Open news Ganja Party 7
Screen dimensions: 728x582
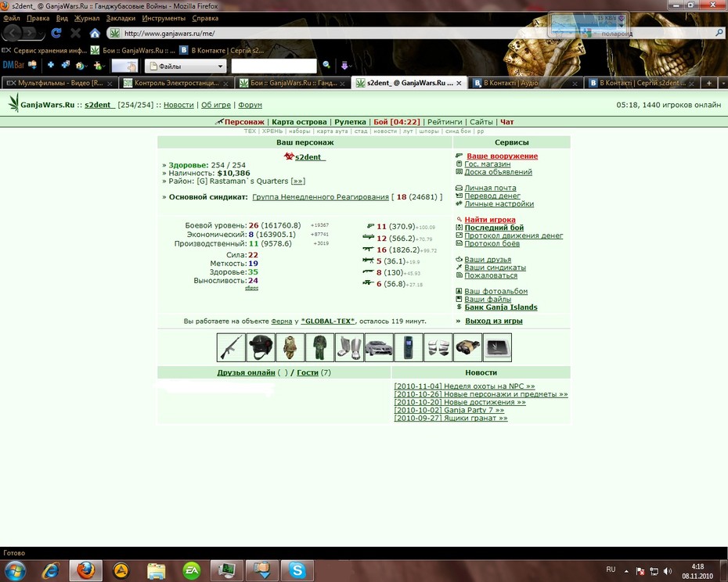point(449,410)
